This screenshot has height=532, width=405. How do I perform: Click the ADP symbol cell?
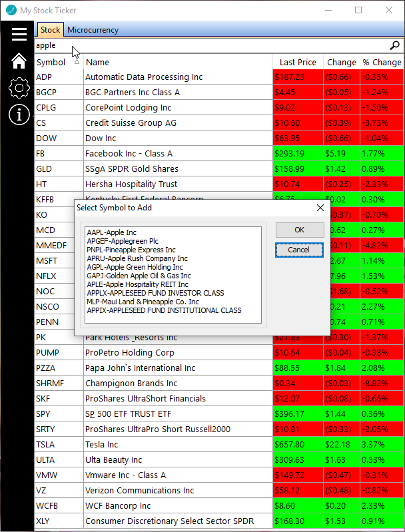pos(59,77)
